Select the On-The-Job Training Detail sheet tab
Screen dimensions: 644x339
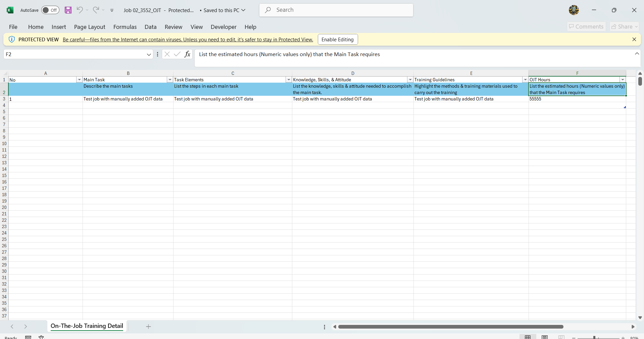click(87, 326)
